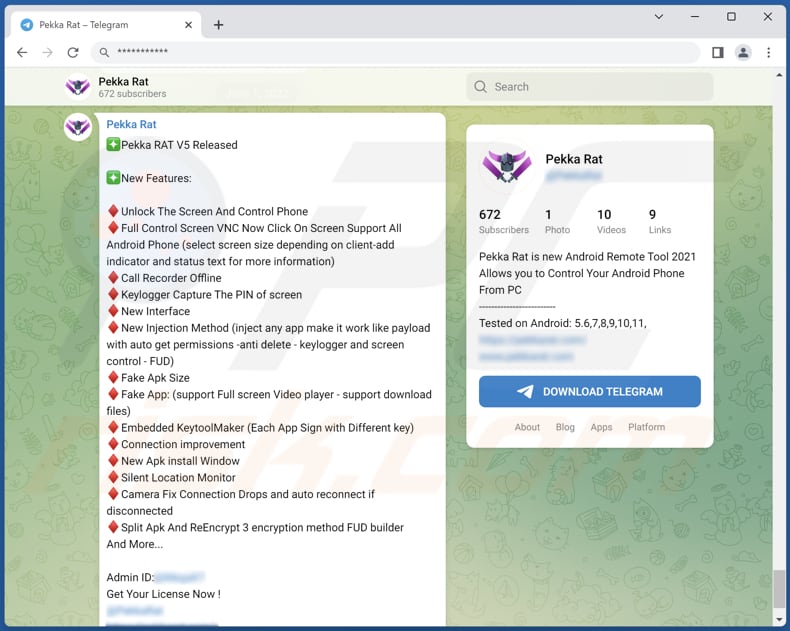
Task: Click the green sparkle emoji before Pekka RAT V5
Action: click(x=113, y=145)
